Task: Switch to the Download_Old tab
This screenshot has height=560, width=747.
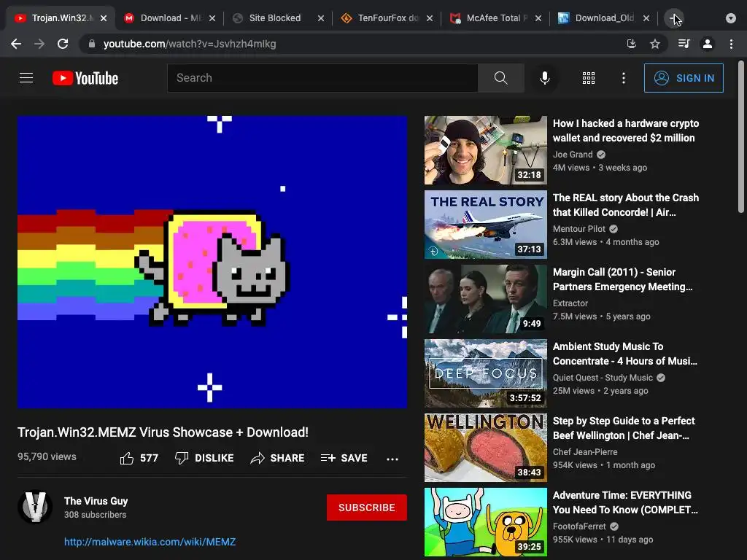Action: pos(605,18)
